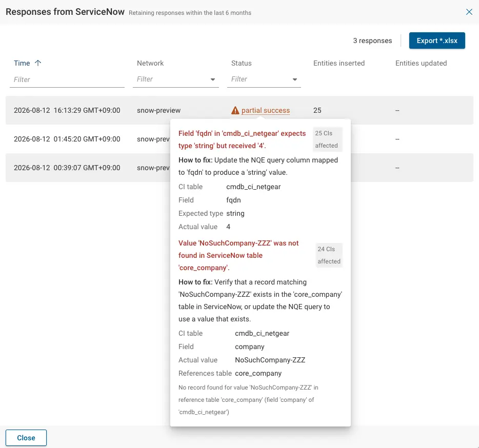Click the orange warning triangle icon
The height and width of the screenshot is (448, 479).
[235, 110]
